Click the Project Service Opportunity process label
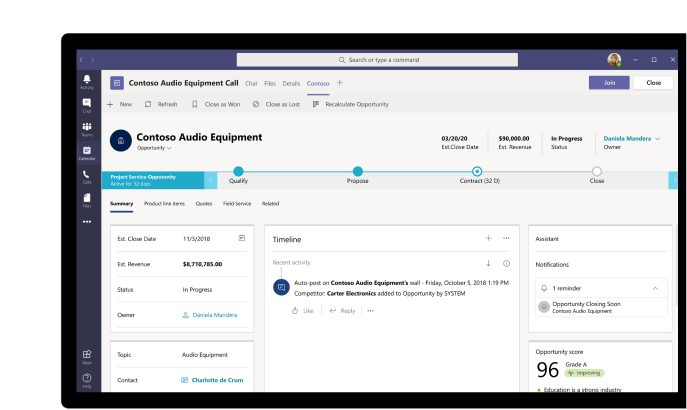The image size is (687, 410). [x=153, y=180]
